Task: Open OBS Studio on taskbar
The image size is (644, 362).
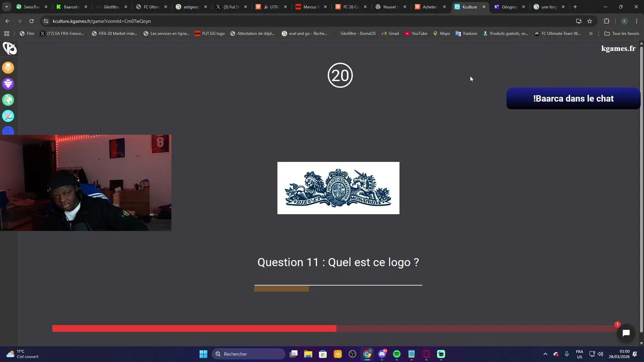Action: [352, 354]
